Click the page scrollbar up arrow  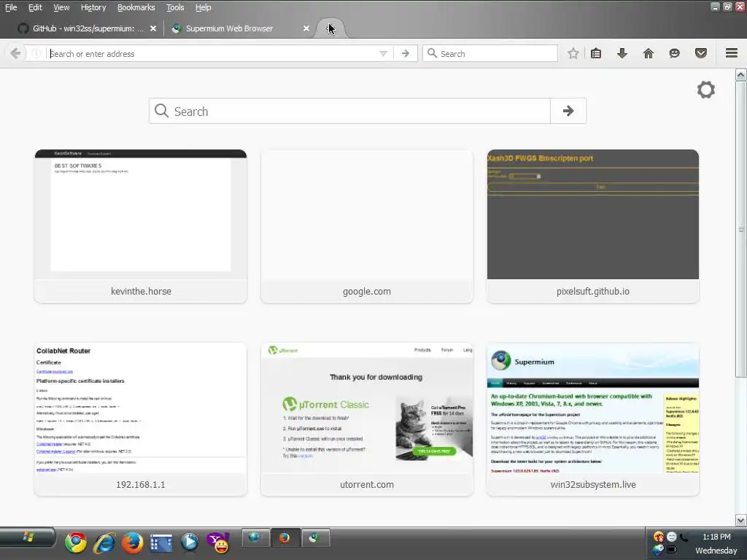(x=741, y=75)
